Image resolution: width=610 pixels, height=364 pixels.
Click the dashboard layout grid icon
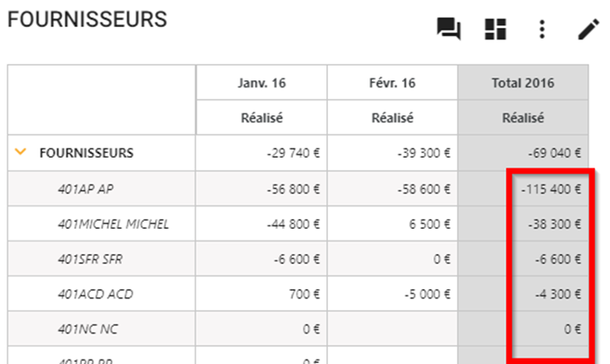point(496,29)
